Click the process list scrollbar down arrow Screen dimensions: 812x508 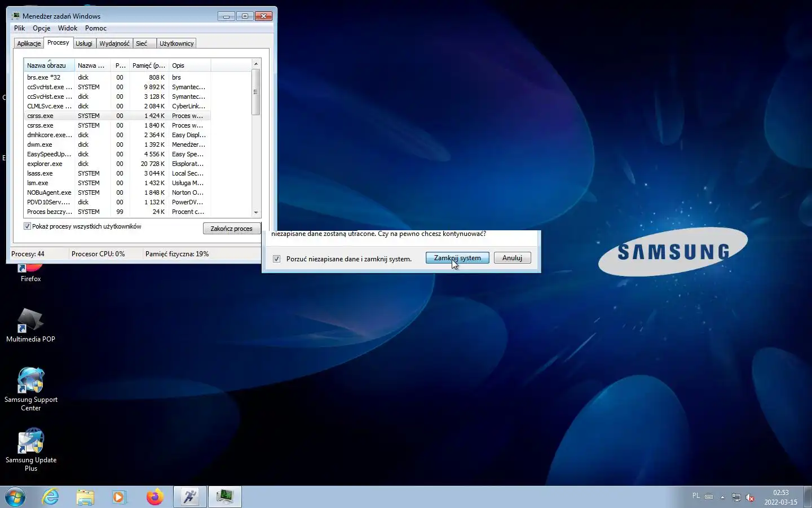click(x=256, y=212)
